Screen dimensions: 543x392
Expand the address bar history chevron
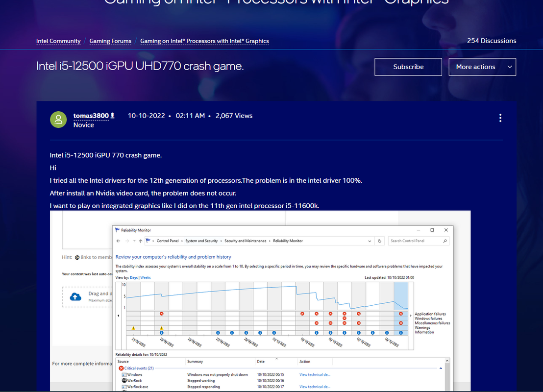[x=370, y=241]
